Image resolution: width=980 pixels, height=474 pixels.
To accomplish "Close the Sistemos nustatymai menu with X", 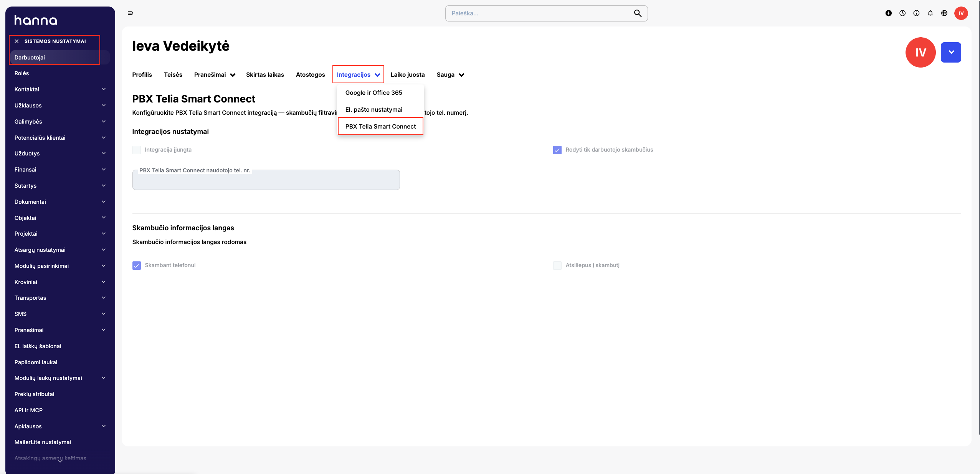I will coord(17,41).
